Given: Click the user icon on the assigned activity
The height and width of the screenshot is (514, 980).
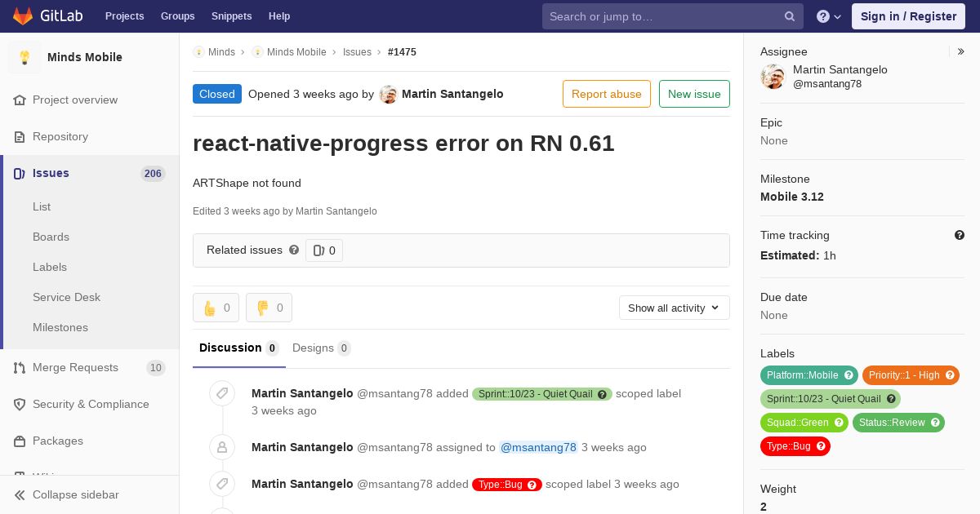Looking at the screenshot, I should click(222, 447).
